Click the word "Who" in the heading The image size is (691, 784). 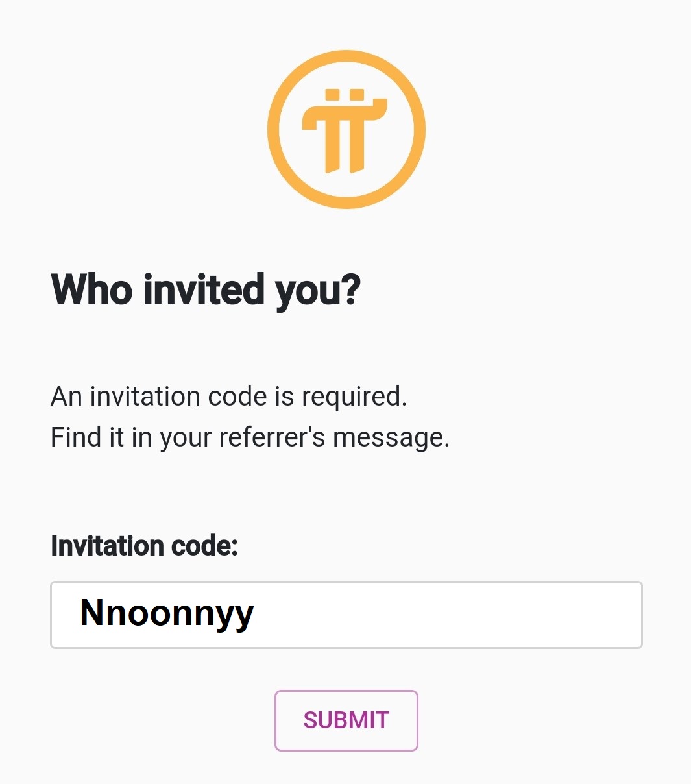point(93,289)
